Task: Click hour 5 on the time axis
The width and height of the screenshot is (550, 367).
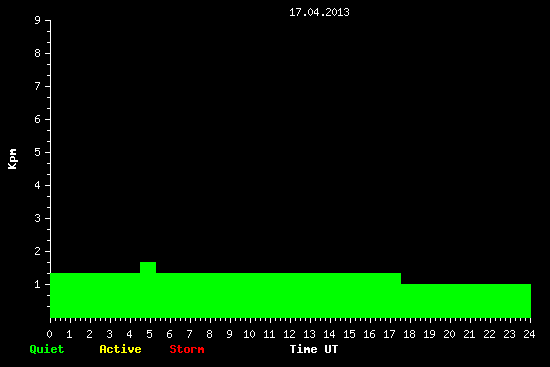Action: coord(149,334)
